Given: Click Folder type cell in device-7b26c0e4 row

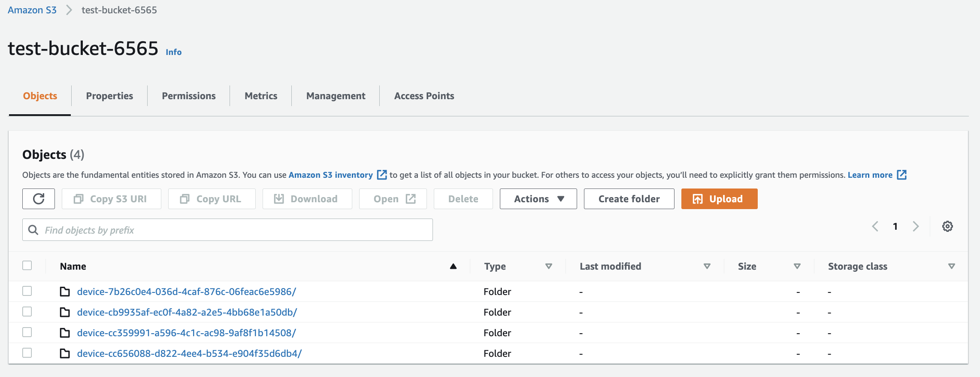Looking at the screenshot, I should (x=497, y=292).
